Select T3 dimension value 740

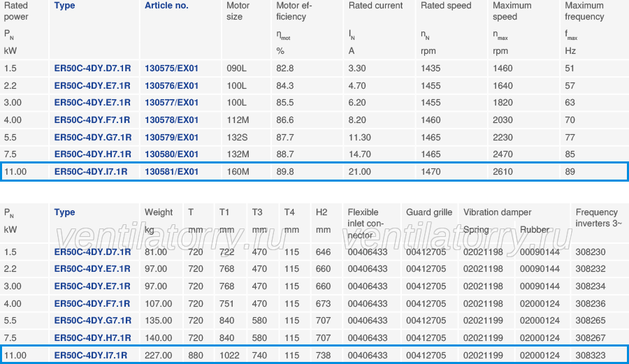pos(259,356)
